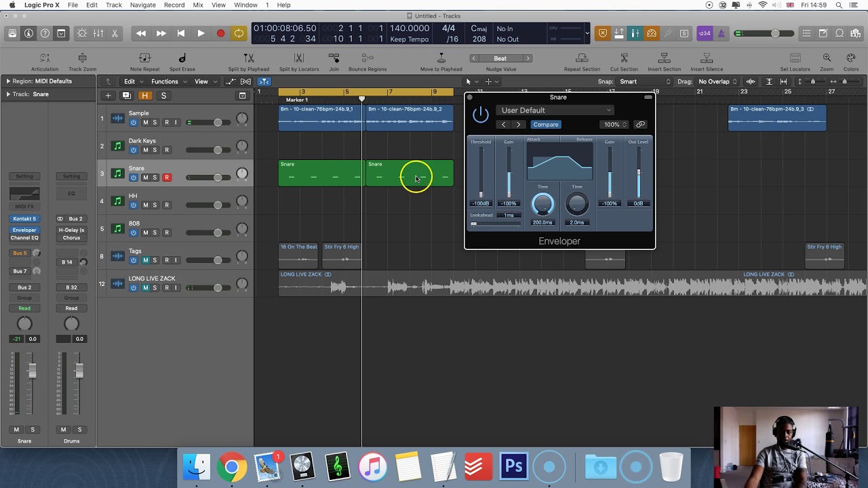The width and height of the screenshot is (868, 488).
Task: Open the File menu
Action: 73,5
